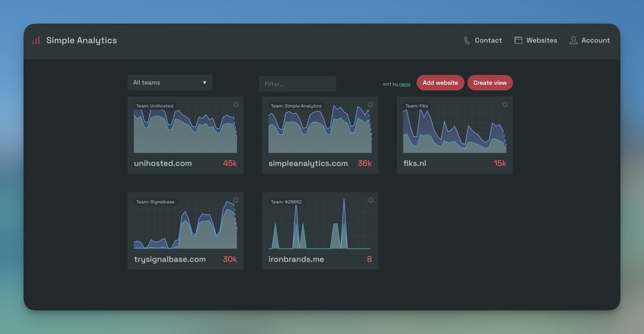644x334 pixels.
Task: Click the Simple Analytics brand name
Action: point(82,40)
